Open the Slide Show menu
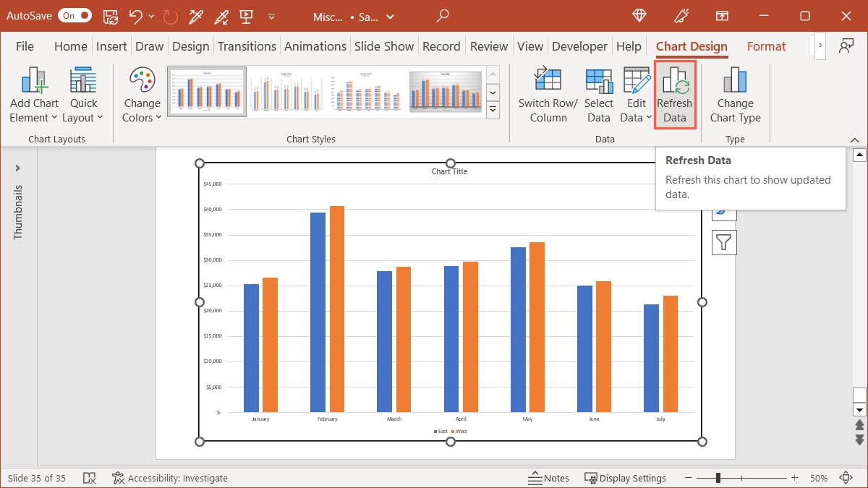 coord(384,46)
